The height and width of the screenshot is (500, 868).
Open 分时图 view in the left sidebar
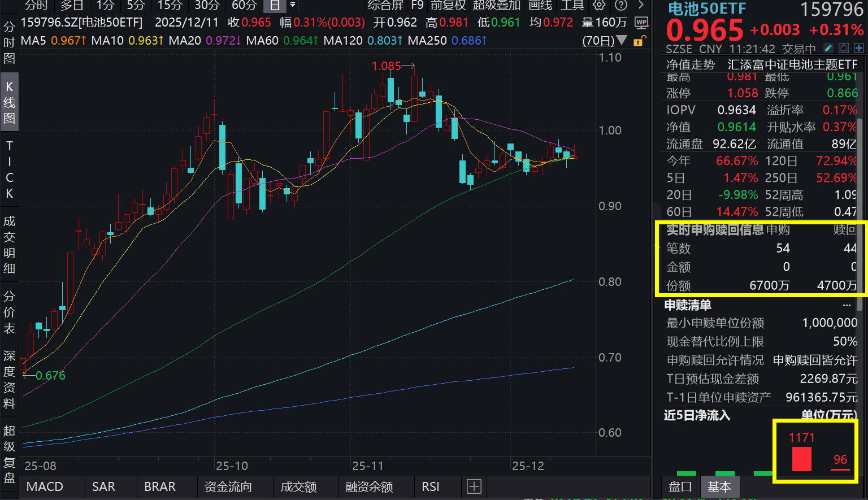coord(9,42)
